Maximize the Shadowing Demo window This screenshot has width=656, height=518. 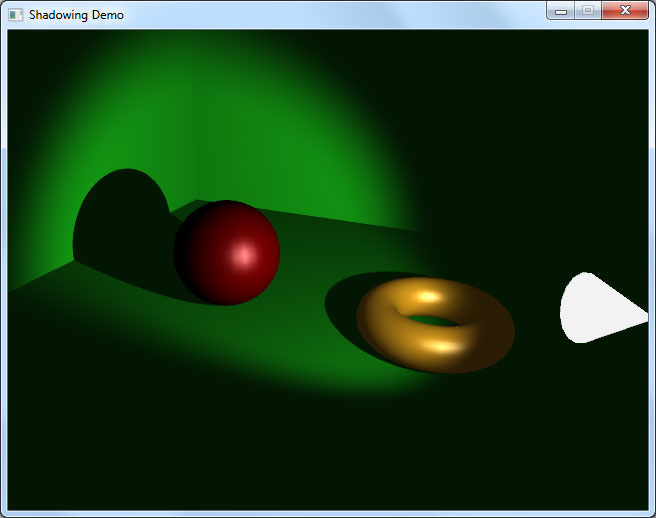pyautogui.click(x=588, y=10)
